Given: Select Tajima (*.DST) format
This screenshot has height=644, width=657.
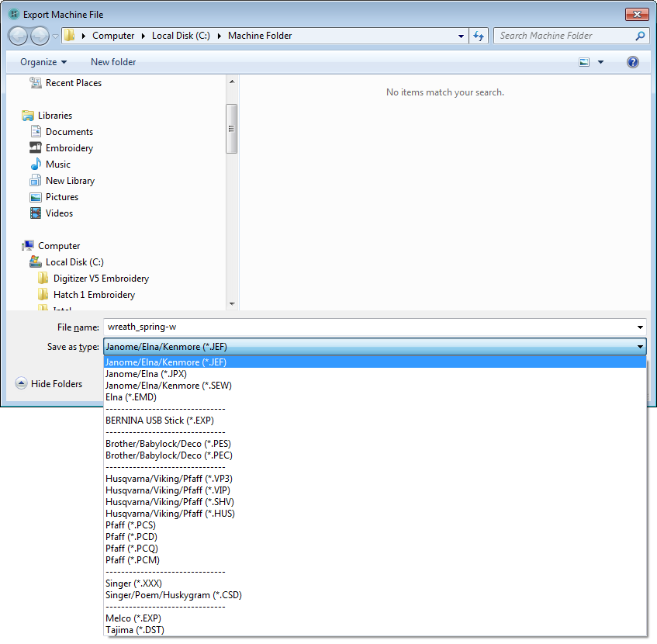Looking at the screenshot, I should click(x=375, y=630).
